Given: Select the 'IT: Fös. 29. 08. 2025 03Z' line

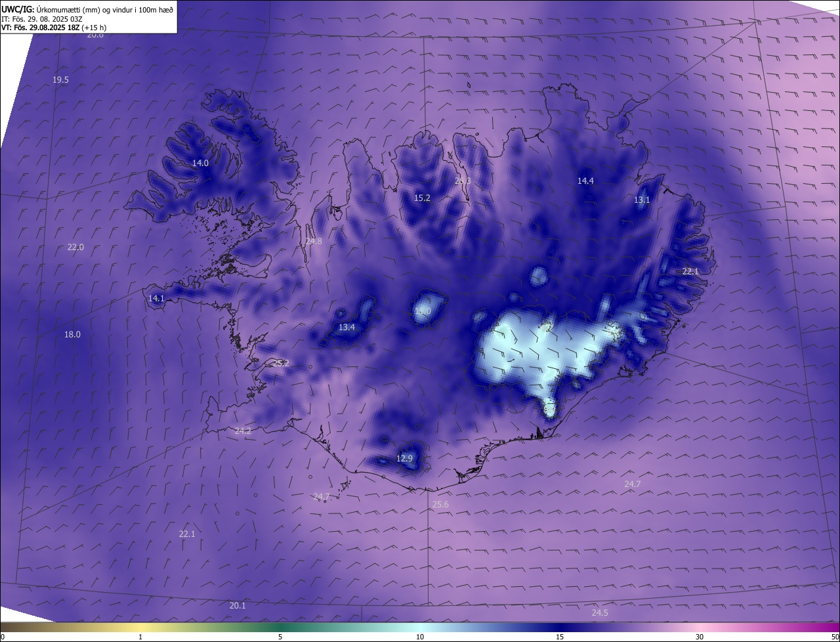Looking at the screenshot, I should coord(41,18).
